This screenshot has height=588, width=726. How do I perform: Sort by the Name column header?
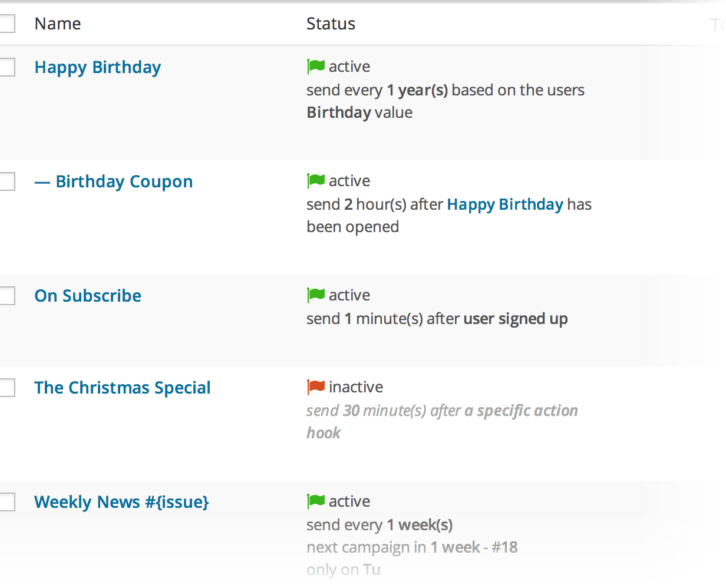[x=58, y=24]
